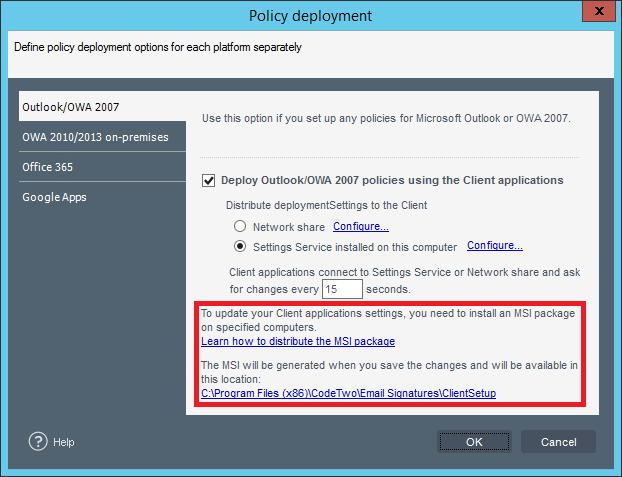The height and width of the screenshot is (477, 622).
Task: Open the Outlook/OWA 2007 tab
Action: (x=102, y=107)
